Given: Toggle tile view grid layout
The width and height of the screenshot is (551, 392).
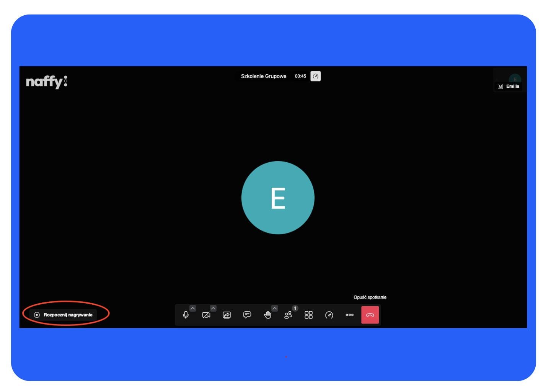Looking at the screenshot, I should 308,315.
